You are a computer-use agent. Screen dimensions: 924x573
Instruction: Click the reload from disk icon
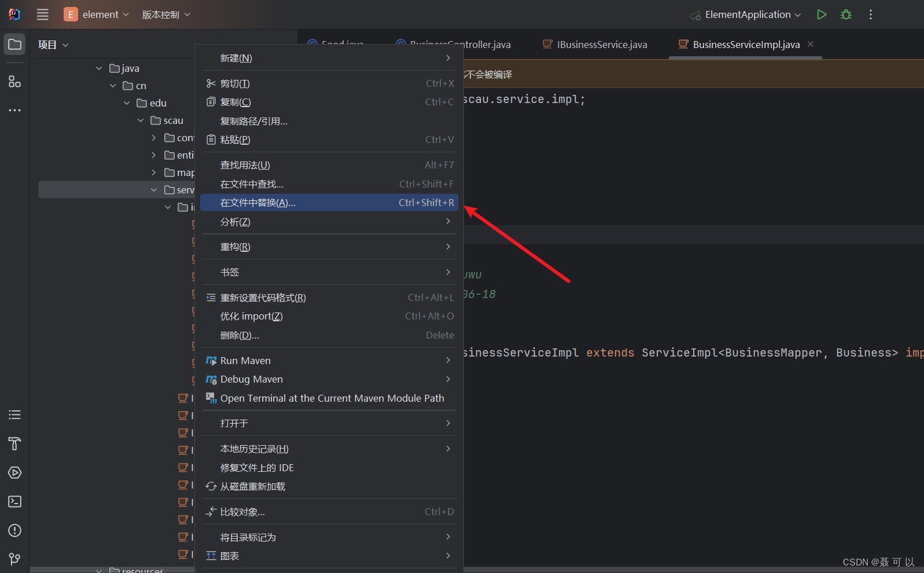(x=211, y=486)
